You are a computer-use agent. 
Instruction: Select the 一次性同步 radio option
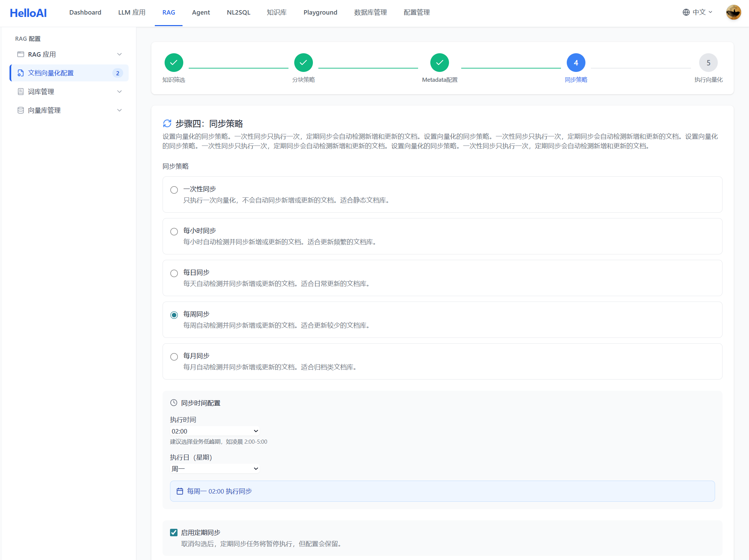tap(174, 190)
